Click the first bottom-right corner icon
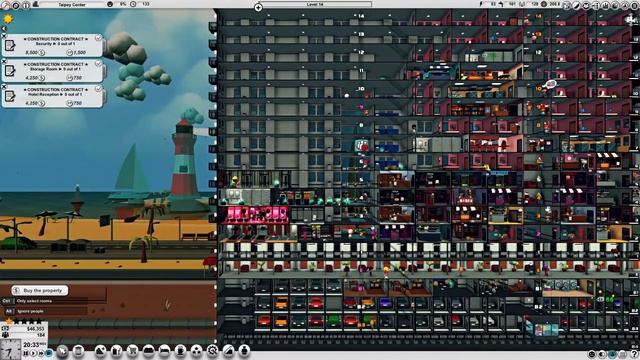This screenshot has height=360, width=640. pyautogui.click(x=592, y=354)
